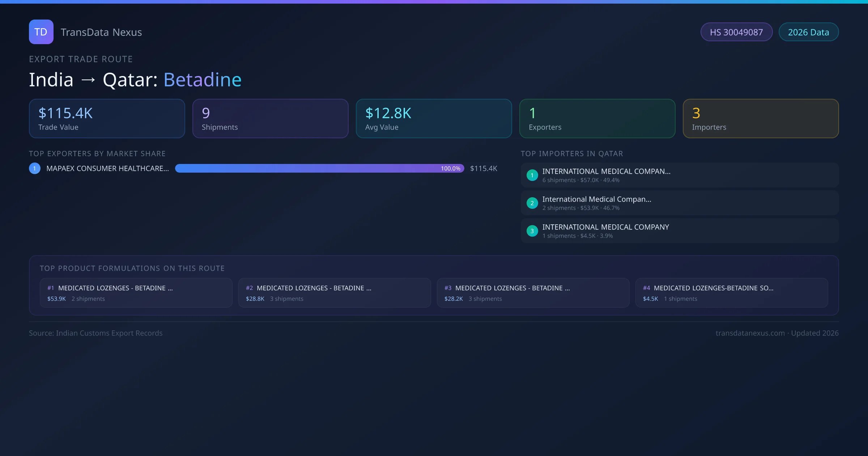Open the 9 Shipments stat card

tap(270, 119)
